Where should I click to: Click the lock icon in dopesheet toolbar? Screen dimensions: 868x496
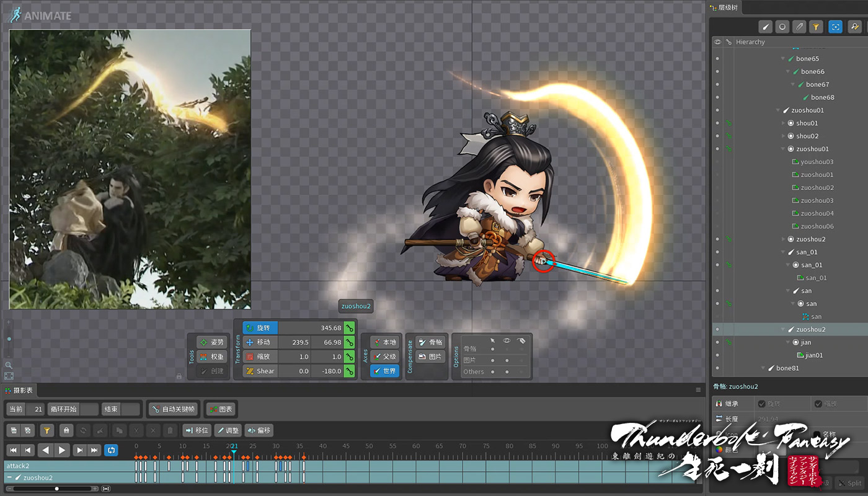[66, 430]
